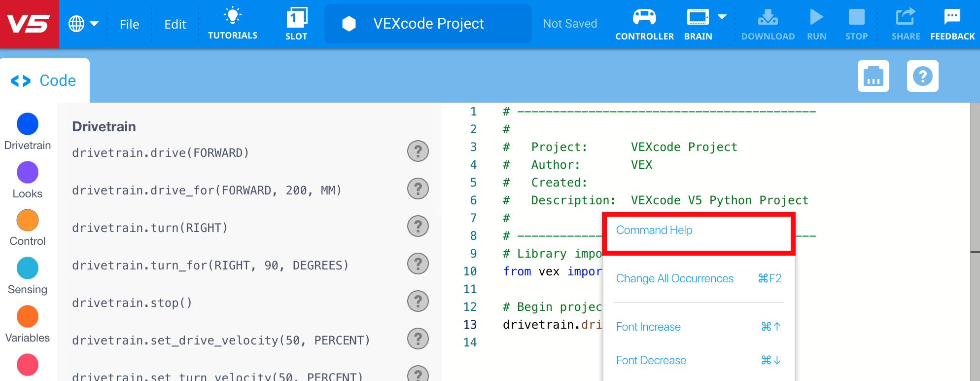Open the Help question mark button
The image size is (980, 381).
pyautogui.click(x=922, y=76)
